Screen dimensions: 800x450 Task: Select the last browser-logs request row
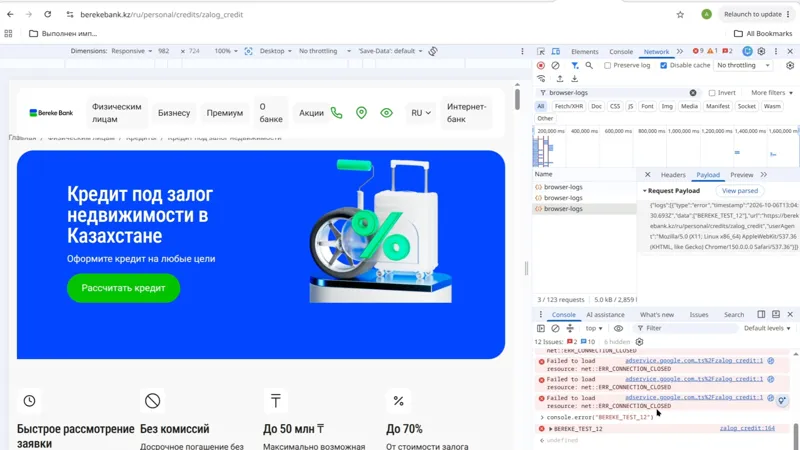584,209
